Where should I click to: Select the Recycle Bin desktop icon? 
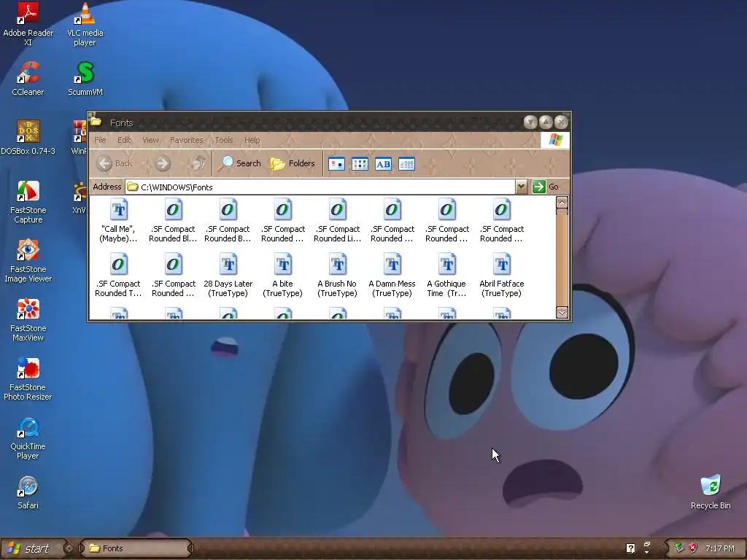[711, 492]
